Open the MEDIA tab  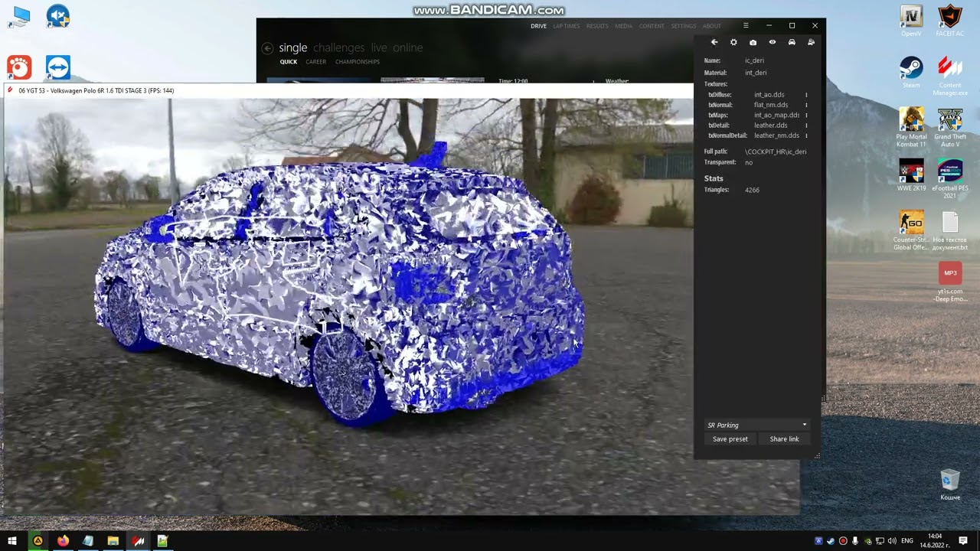click(624, 26)
